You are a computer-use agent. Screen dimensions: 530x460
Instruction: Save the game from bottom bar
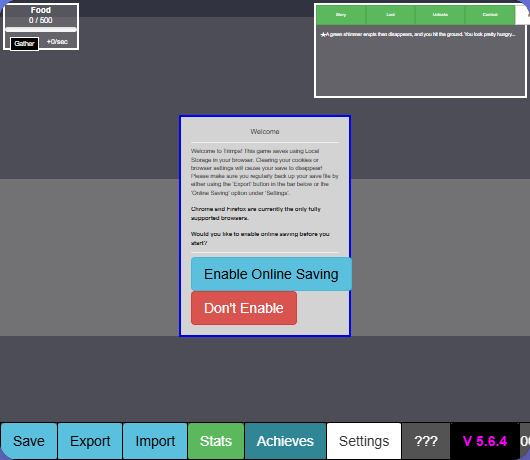29,441
